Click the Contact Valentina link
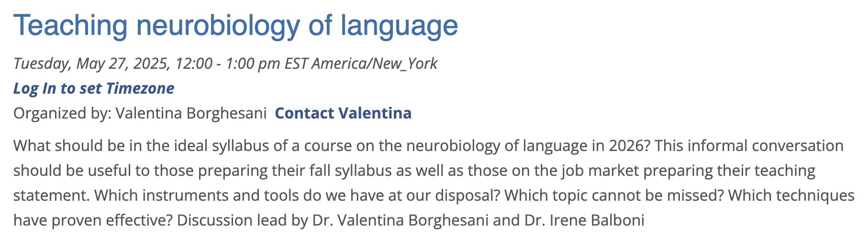 tap(343, 113)
